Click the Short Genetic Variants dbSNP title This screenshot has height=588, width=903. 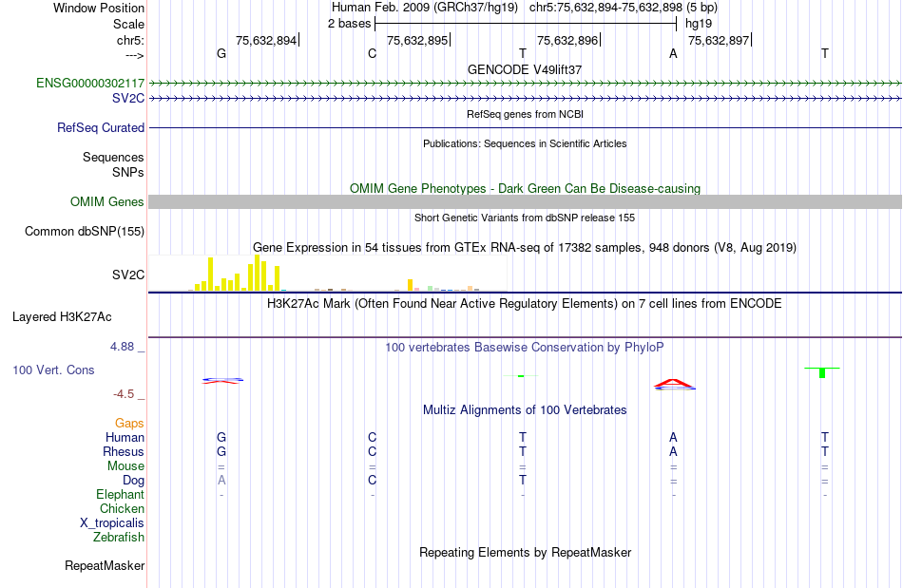tap(525, 218)
